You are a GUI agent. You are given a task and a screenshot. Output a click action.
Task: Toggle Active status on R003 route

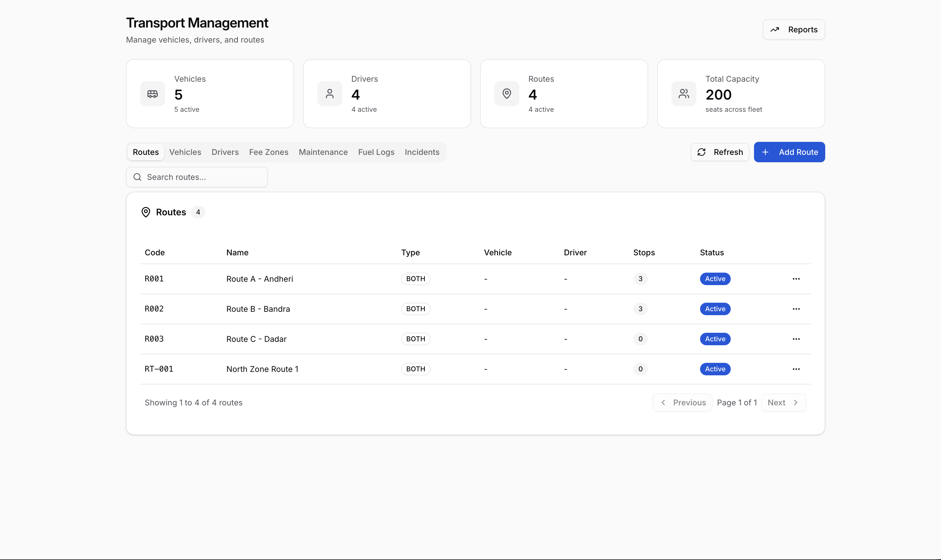(715, 339)
